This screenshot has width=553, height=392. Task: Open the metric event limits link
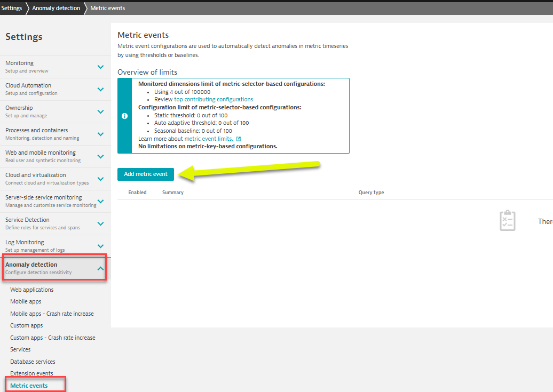click(x=208, y=139)
